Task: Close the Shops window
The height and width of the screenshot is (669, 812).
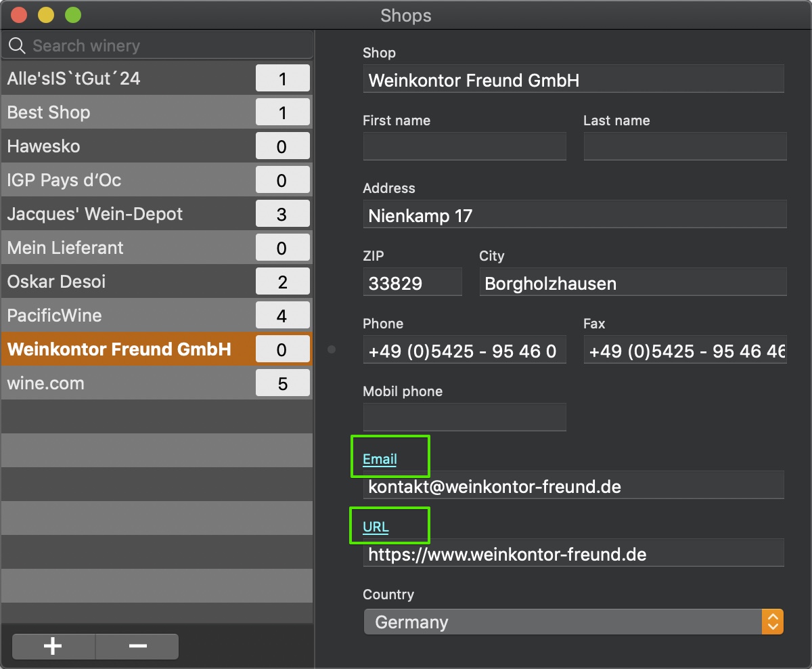Action: tap(20, 14)
